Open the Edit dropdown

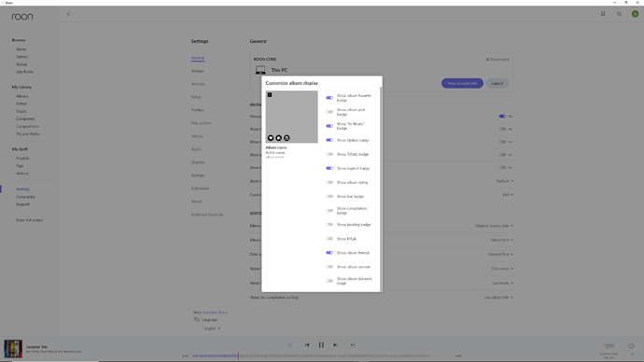(x=508, y=195)
